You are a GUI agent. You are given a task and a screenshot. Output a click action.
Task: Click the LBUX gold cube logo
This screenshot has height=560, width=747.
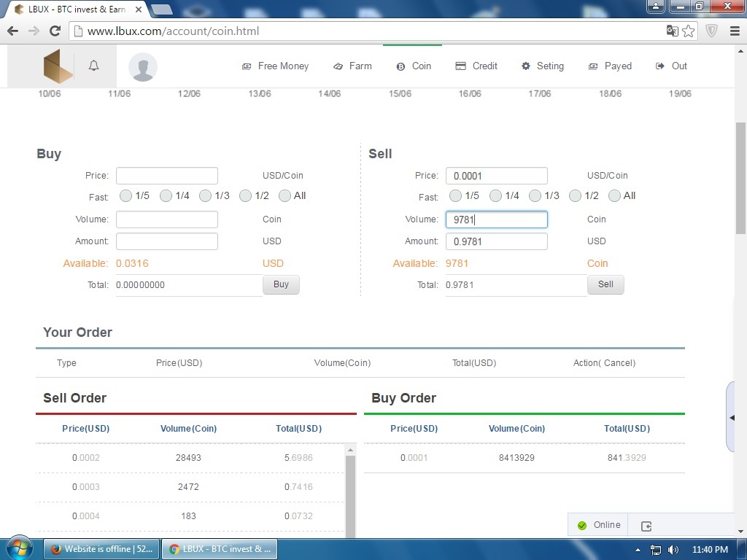pos(58,66)
